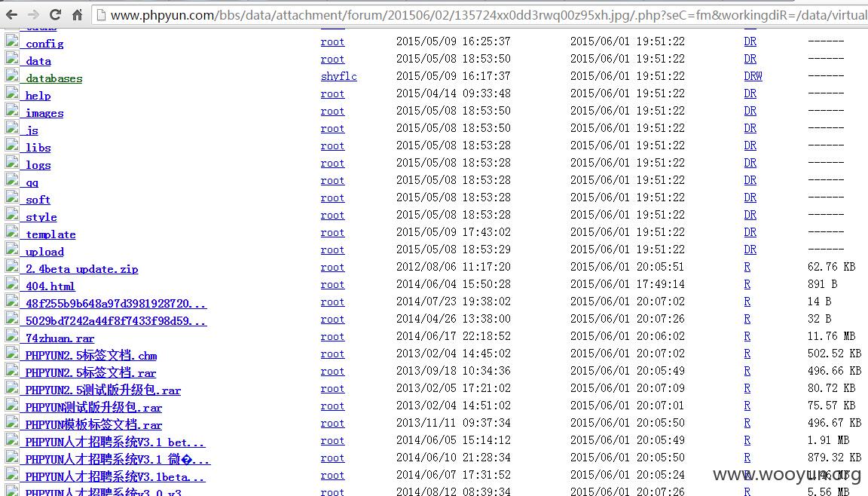Open the upload folder link
868x496 pixels.
pos(44,252)
